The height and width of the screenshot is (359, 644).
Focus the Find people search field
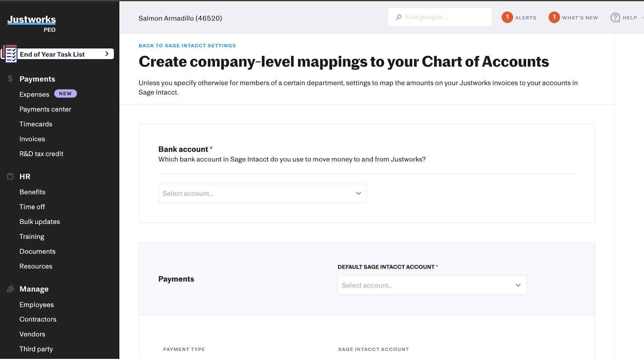pyautogui.click(x=440, y=17)
